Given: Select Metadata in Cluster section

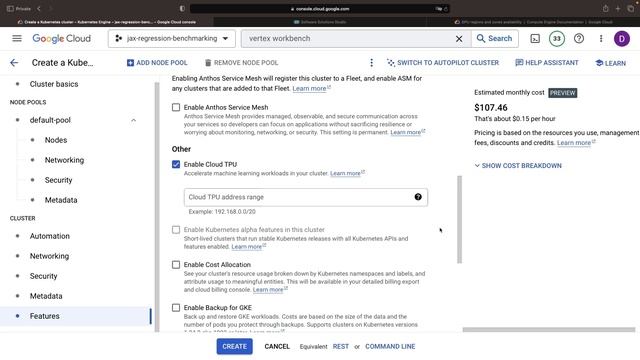Looking at the screenshot, I should click(46, 296).
